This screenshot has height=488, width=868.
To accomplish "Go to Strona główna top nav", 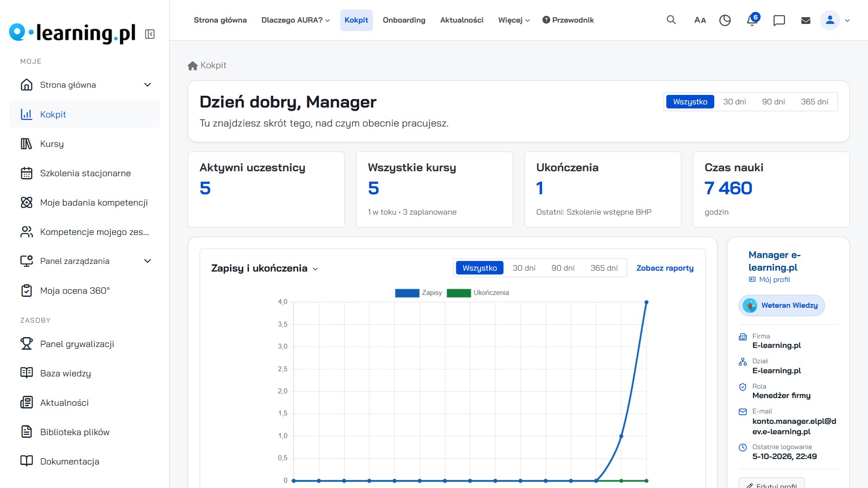I will 220,20.
